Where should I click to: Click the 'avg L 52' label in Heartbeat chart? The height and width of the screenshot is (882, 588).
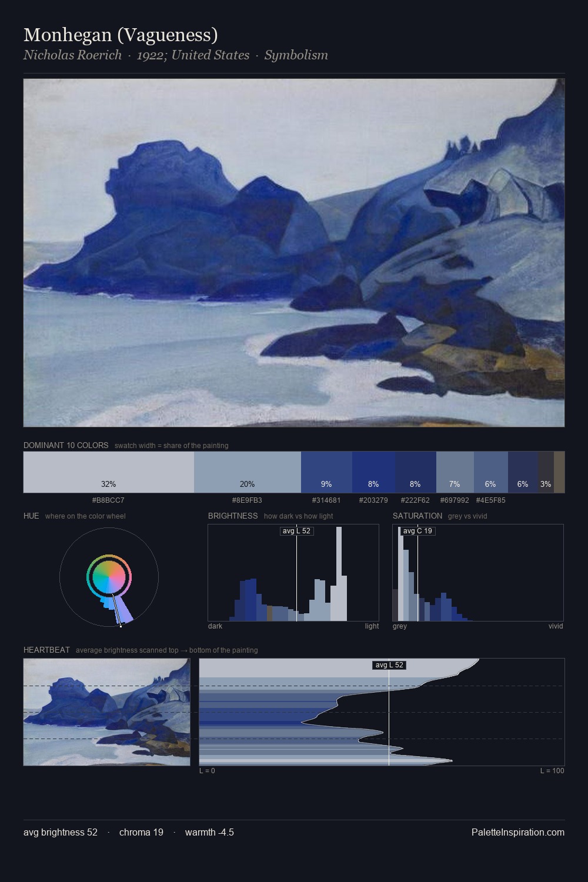coord(389,665)
